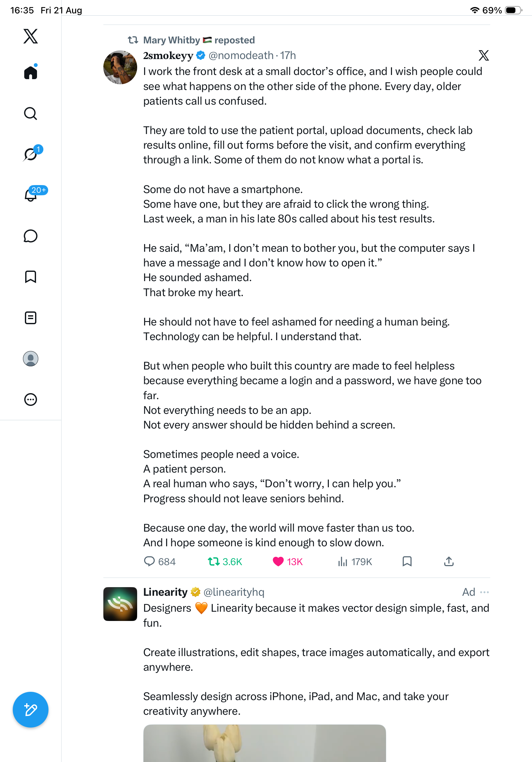Open the Linearity ad image thumbnail

265,743
